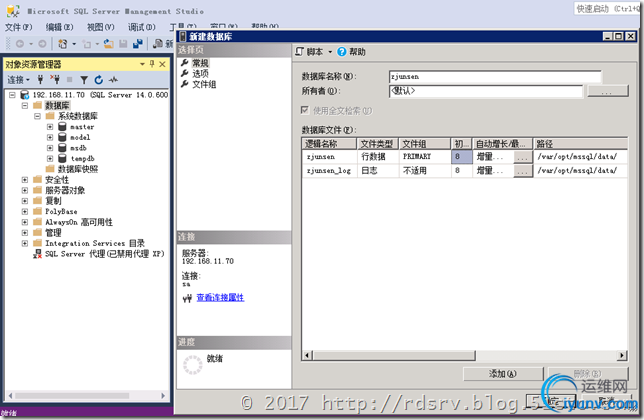644x420 pixels.
Task: Open the 视图 menu
Action: tap(101, 28)
